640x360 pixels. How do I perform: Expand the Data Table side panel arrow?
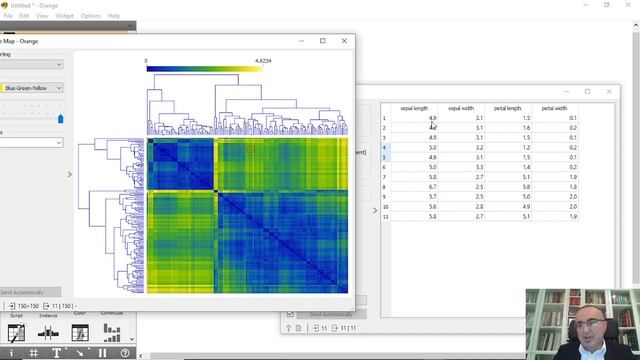click(x=375, y=211)
